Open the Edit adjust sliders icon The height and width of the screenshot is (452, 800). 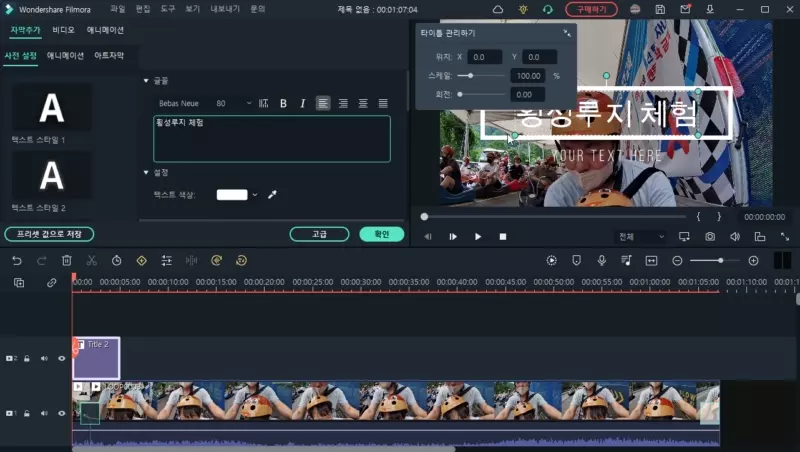point(166,261)
